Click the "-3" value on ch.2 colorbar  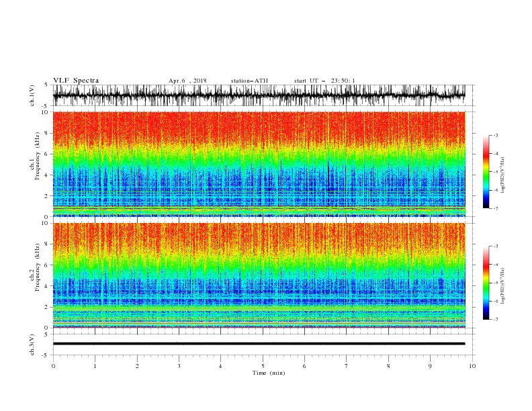(x=496, y=246)
